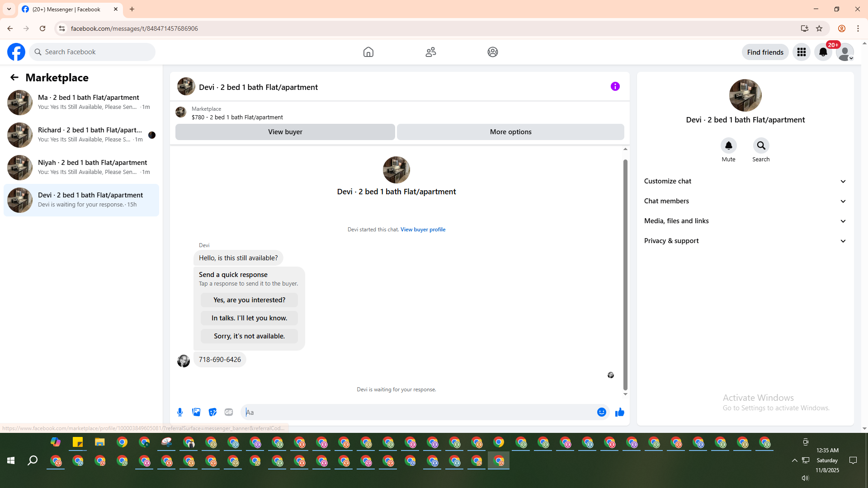This screenshot has width=868, height=488.
Task: Click the voice clip microphone icon
Action: click(180, 412)
